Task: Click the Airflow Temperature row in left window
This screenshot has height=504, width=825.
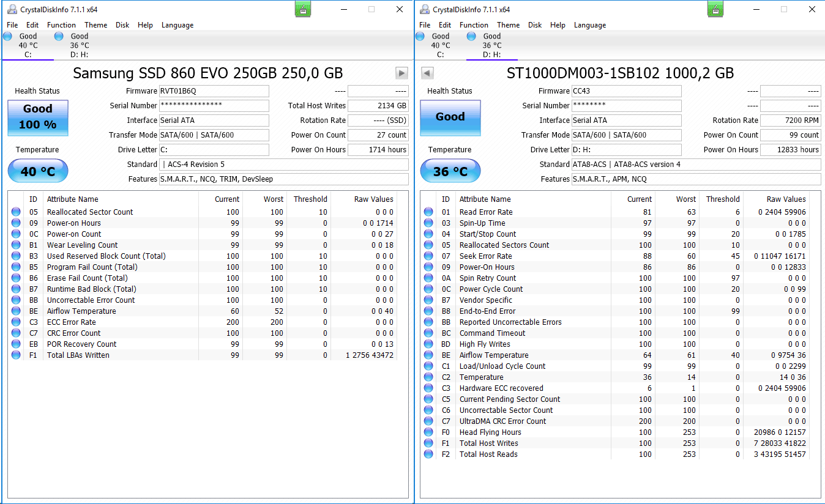Action: (203, 311)
